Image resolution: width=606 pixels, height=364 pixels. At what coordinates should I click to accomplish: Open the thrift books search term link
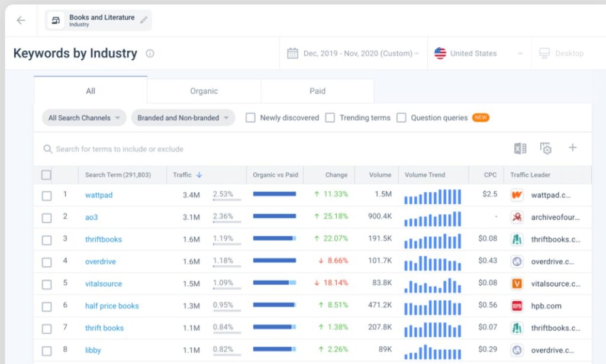(104, 328)
